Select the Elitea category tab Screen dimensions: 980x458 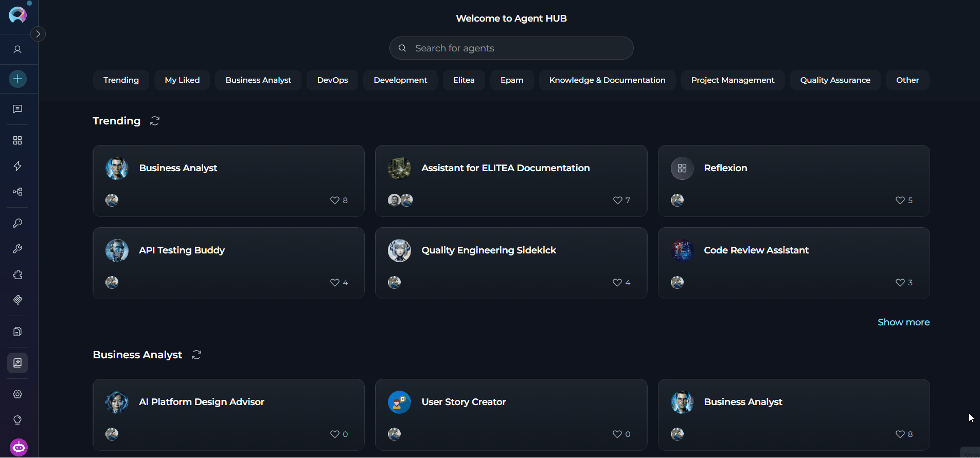(464, 80)
